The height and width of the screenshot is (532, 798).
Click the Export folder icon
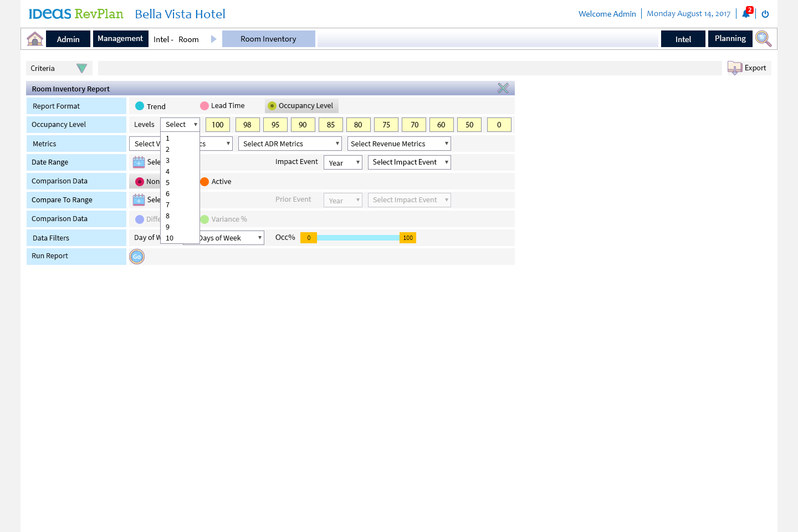tap(735, 68)
